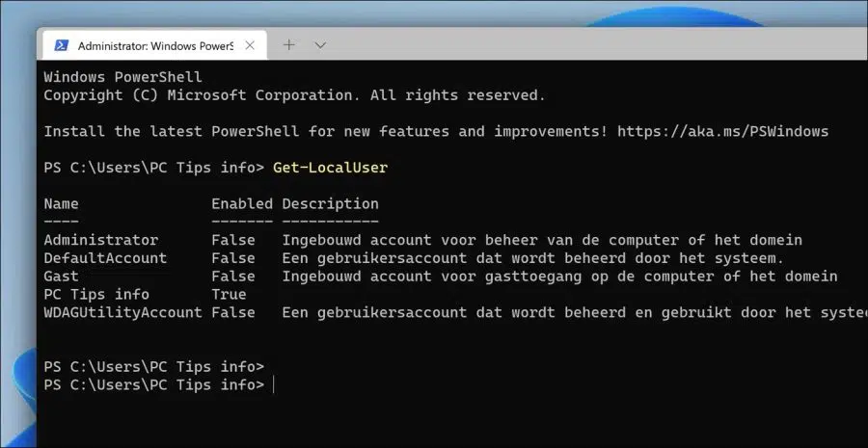Click the Administrator account name row
The width and height of the screenshot is (868, 448).
coord(100,240)
